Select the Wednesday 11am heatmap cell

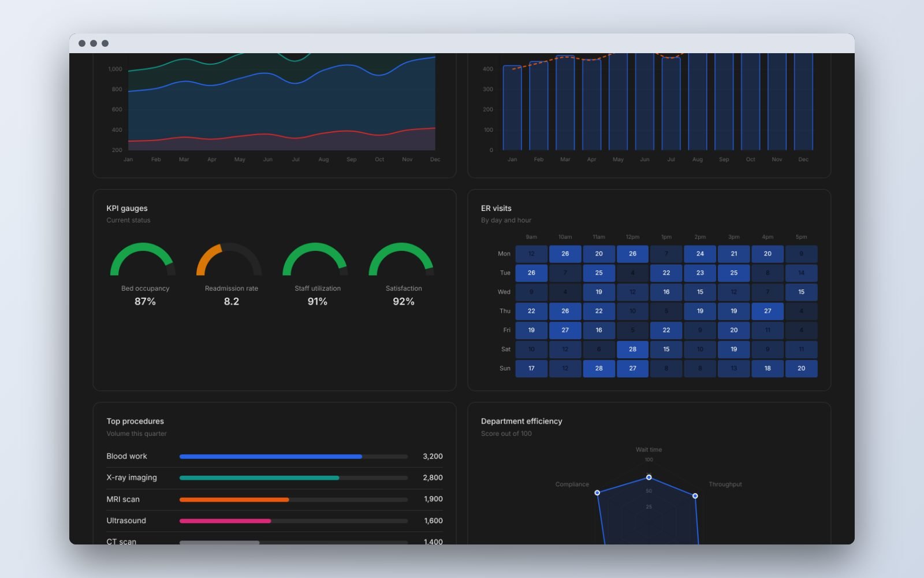[x=599, y=292]
